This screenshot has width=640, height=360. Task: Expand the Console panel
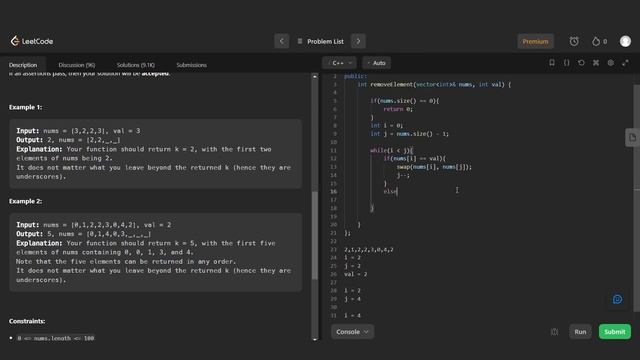coord(352,332)
